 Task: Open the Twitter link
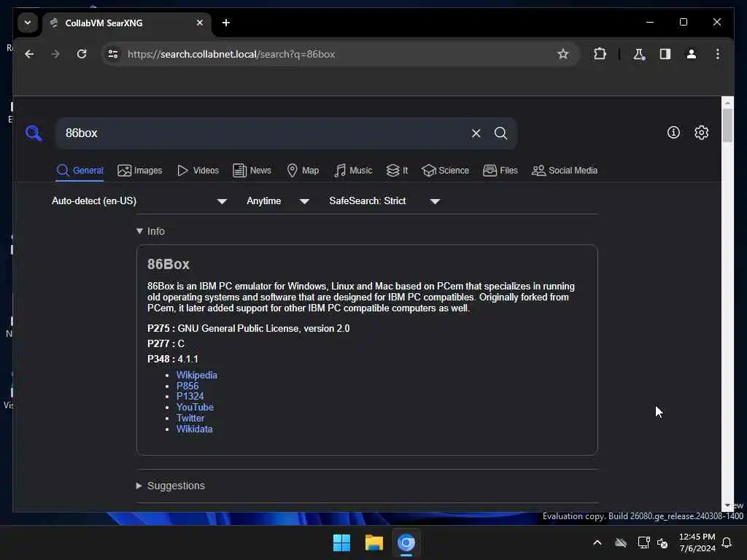[190, 418]
